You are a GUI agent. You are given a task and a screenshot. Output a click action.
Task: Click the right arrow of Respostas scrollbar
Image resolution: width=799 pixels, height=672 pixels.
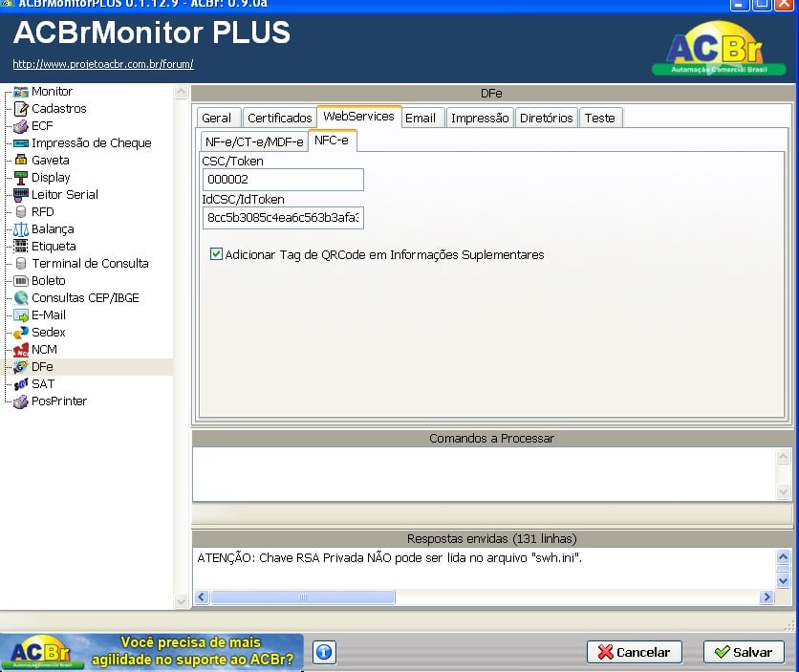pos(767,596)
